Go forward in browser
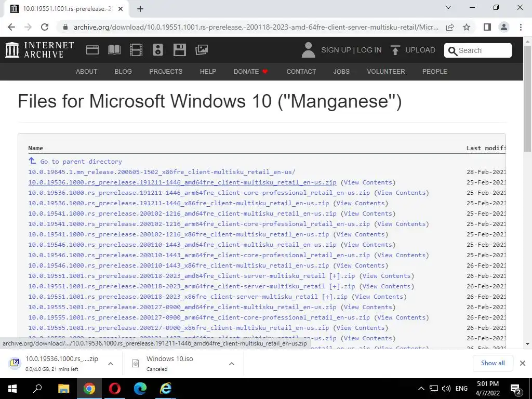 pos(28,27)
